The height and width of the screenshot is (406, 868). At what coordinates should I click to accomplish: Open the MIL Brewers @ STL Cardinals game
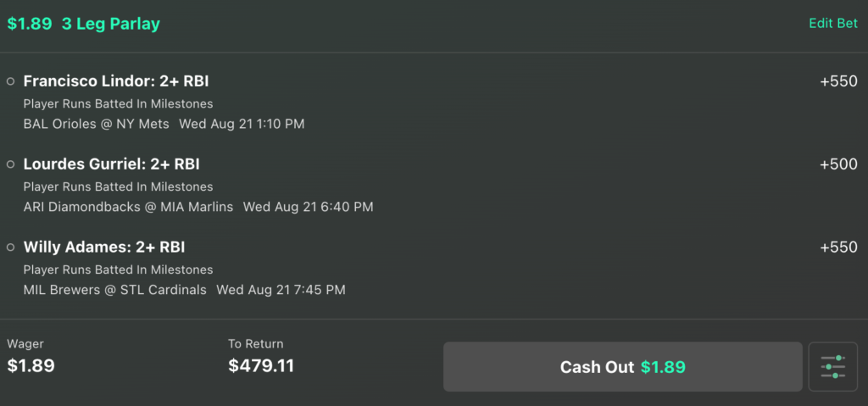click(114, 290)
